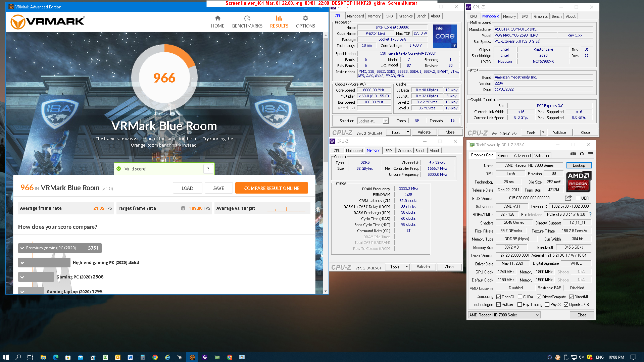Open Socket #1 selection dropdown in CPU-Z
This screenshot has height=362, width=644.
click(x=373, y=121)
